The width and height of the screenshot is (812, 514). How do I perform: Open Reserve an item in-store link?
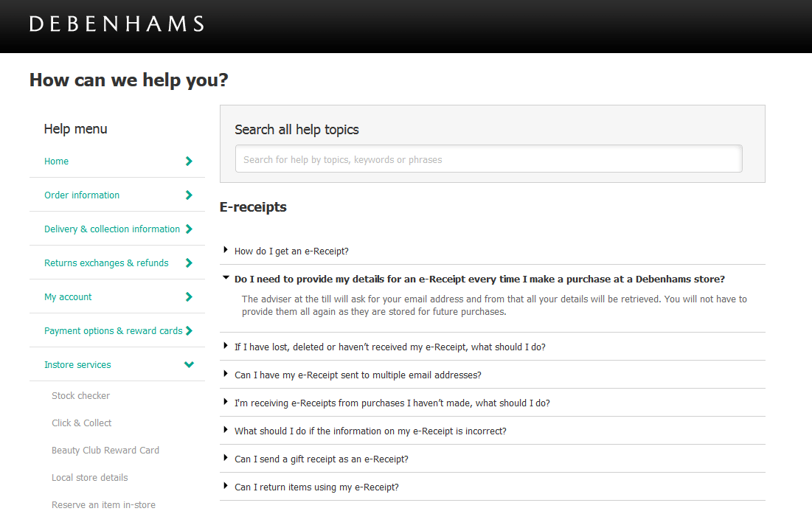(x=103, y=504)
